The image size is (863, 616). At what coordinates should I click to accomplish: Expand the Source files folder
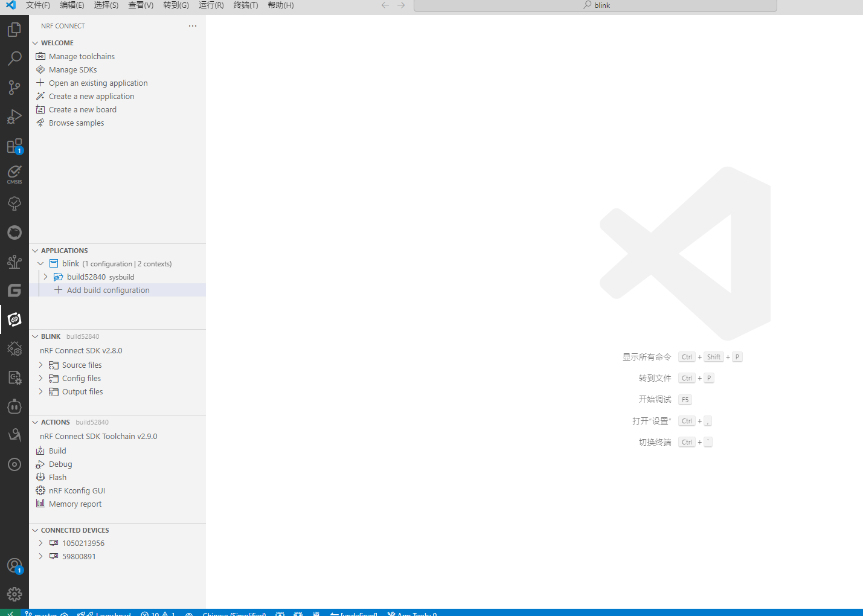(40, 365)
